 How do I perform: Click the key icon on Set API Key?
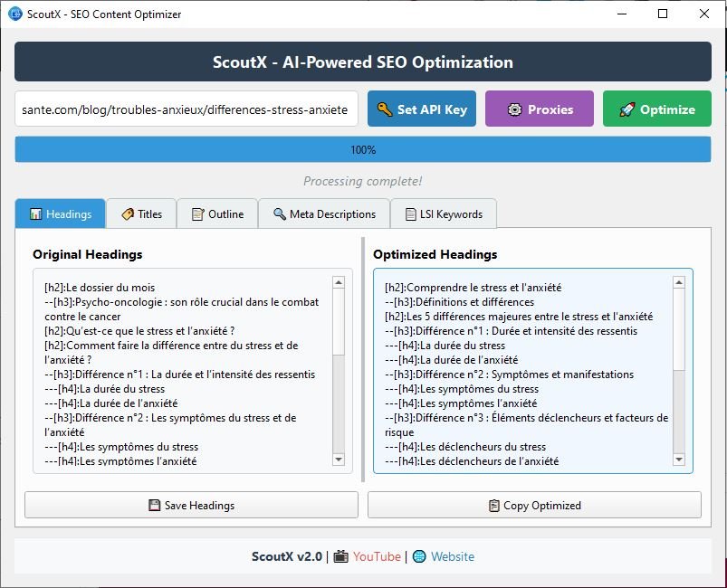click(x=385, y=109)
